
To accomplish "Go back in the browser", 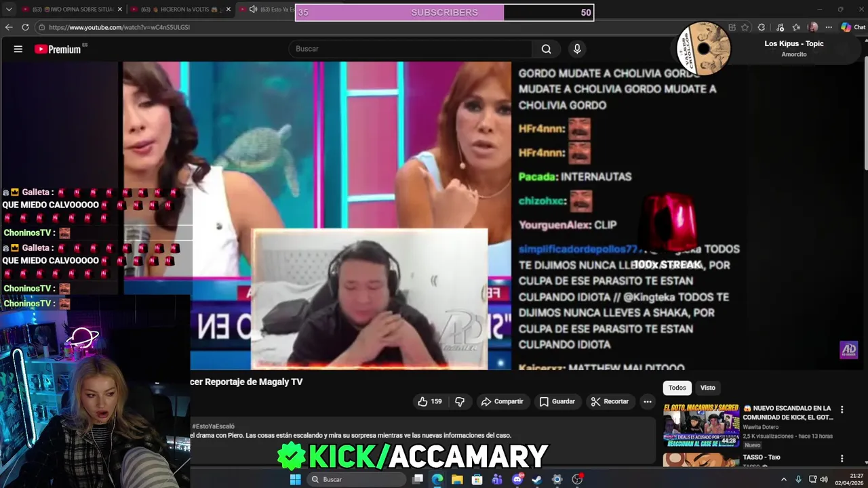I will [9, 27].
